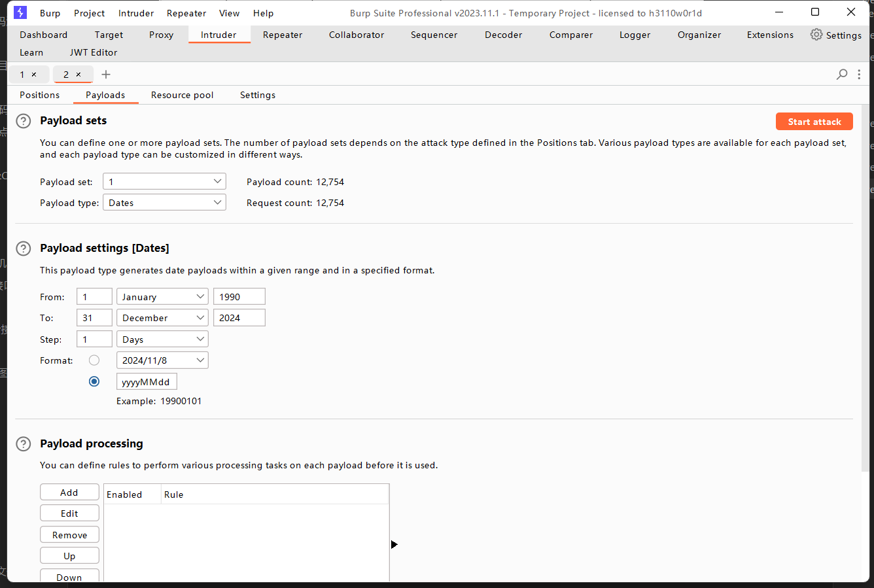Switch to the Sequencer tab
The image size is (874, 588).
coord(434,35)
